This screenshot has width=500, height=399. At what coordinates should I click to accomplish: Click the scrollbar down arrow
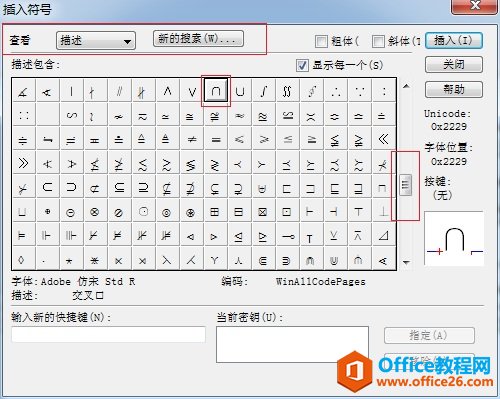pos(406,263)
